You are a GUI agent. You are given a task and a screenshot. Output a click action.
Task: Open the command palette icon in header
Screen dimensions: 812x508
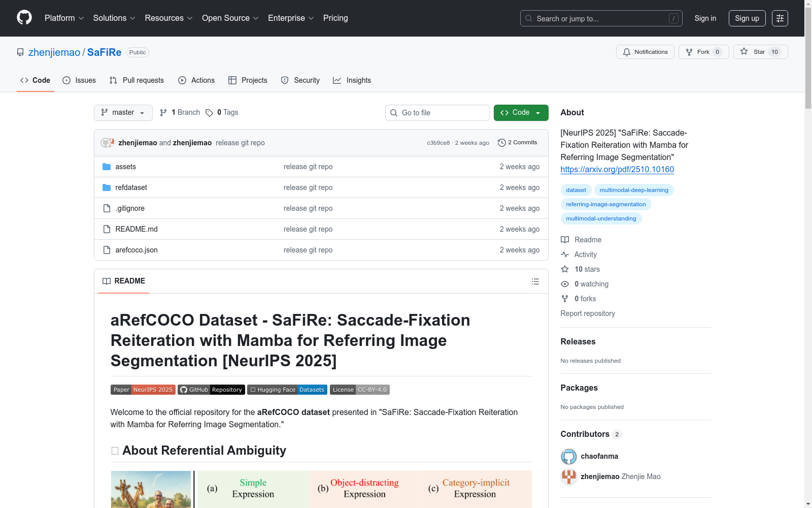point(780,18)
